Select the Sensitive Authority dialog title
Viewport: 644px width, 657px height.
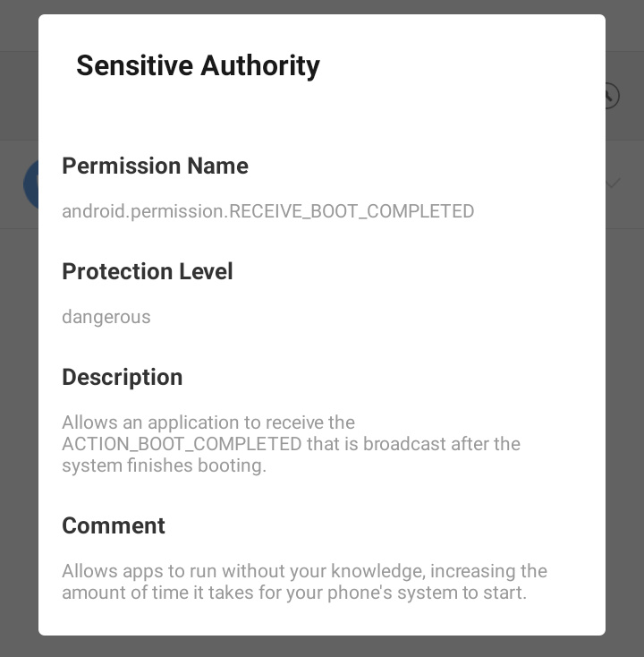tap(198, 65)
